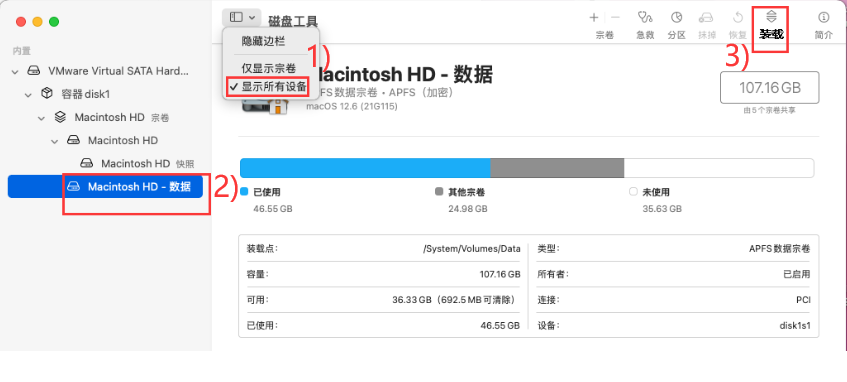Click the 连接 PCI value
The image size is (847, 382).
click(803, 300)
